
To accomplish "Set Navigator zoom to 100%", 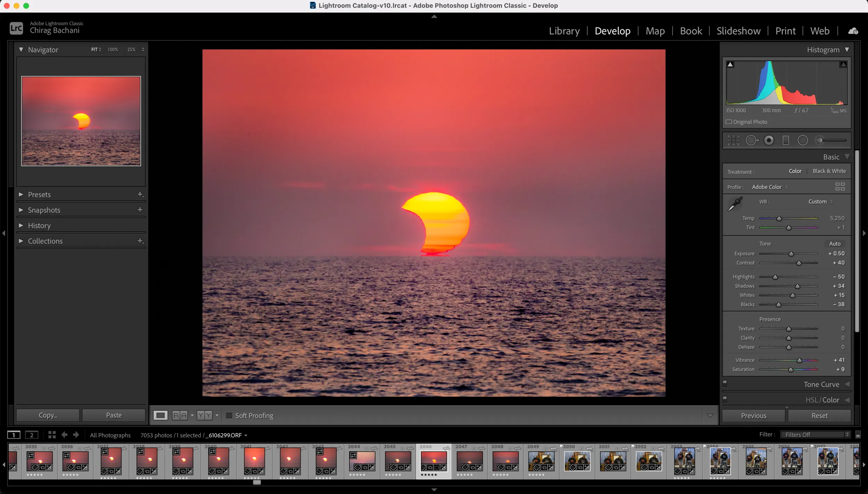I will [113, 50].
